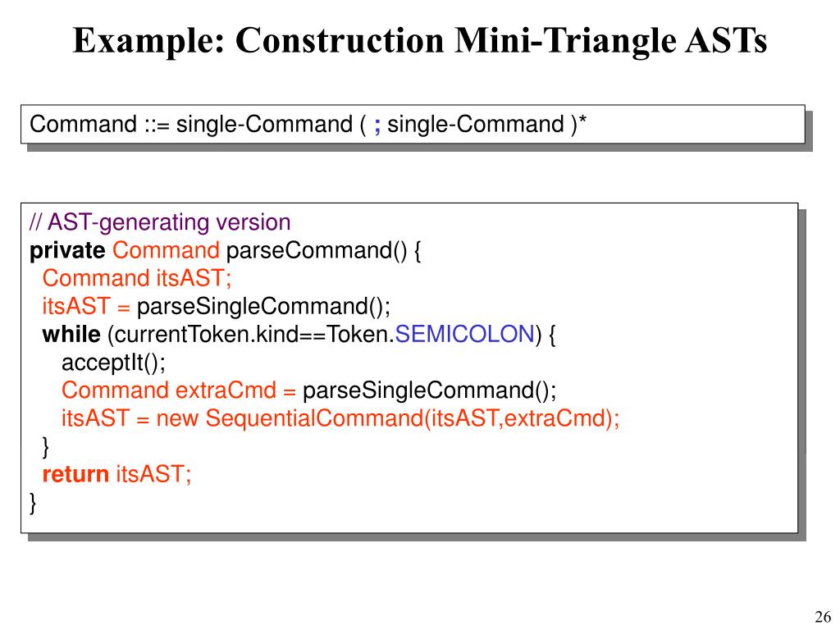Click the red 'Command itsAST;' declaration
Viewport: 840px width, 630px height.
click(x=137, y=279)
